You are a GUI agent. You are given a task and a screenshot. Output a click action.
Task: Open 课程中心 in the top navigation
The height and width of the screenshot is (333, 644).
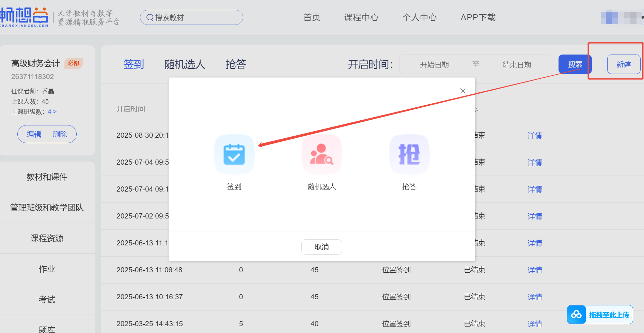coord(361,17)
